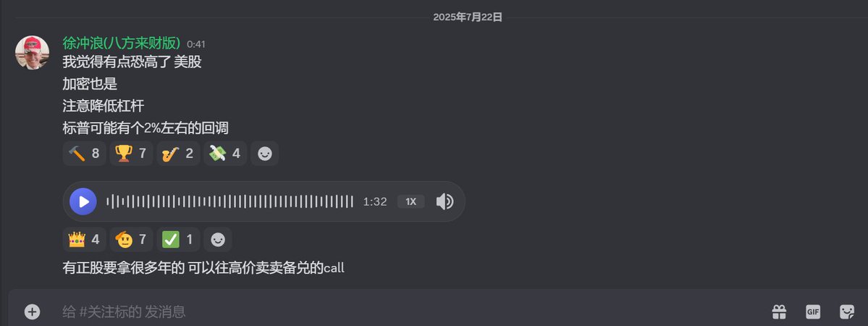Toggle the green checkmark reaction
Viewport: 868px width, 326px height.
tap(178, 240)
